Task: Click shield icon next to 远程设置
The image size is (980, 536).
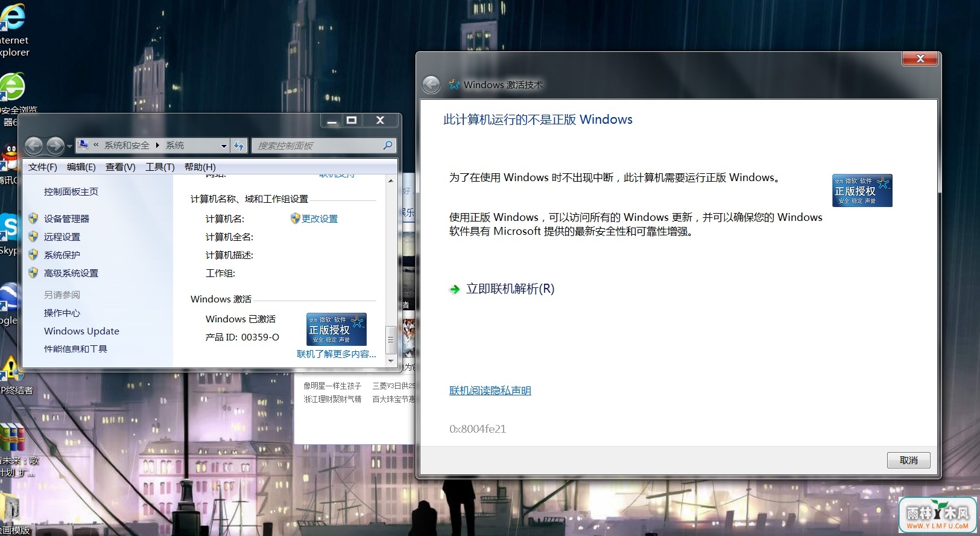Action: click(x=33, y=237)
